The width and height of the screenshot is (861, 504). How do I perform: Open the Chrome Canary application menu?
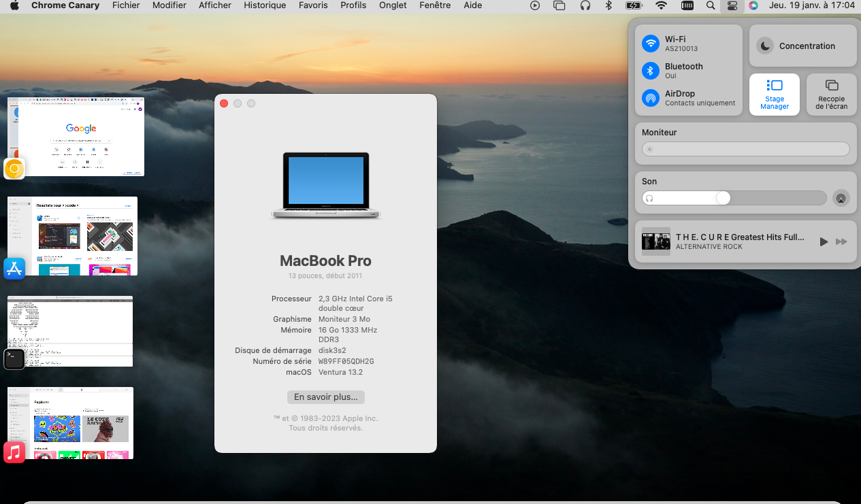[x=65, y=5]
